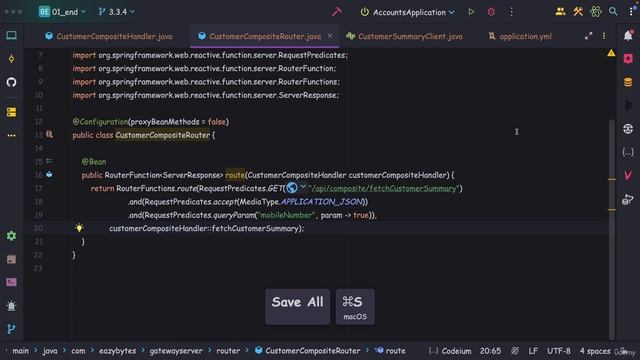The image size is (640, 360).
Task: Click the route method breadcrumb
Action: point(391,351)
